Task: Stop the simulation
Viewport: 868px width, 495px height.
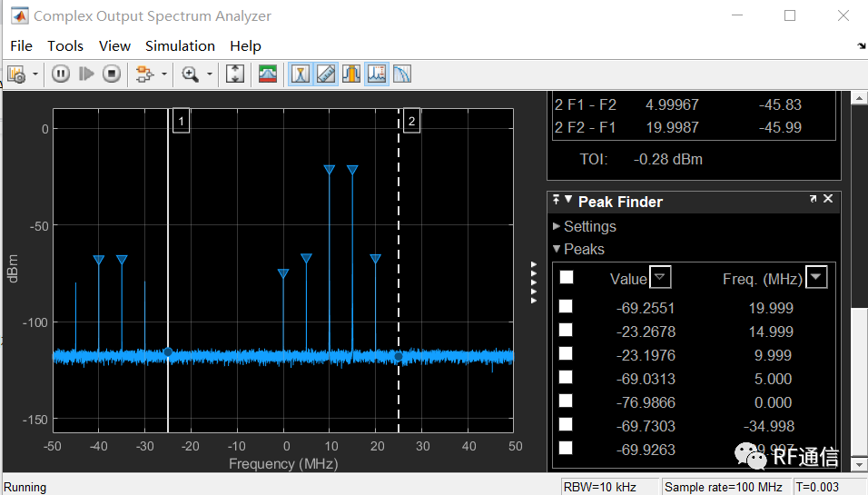Action: pyautogui.click(x=112, y=74)
